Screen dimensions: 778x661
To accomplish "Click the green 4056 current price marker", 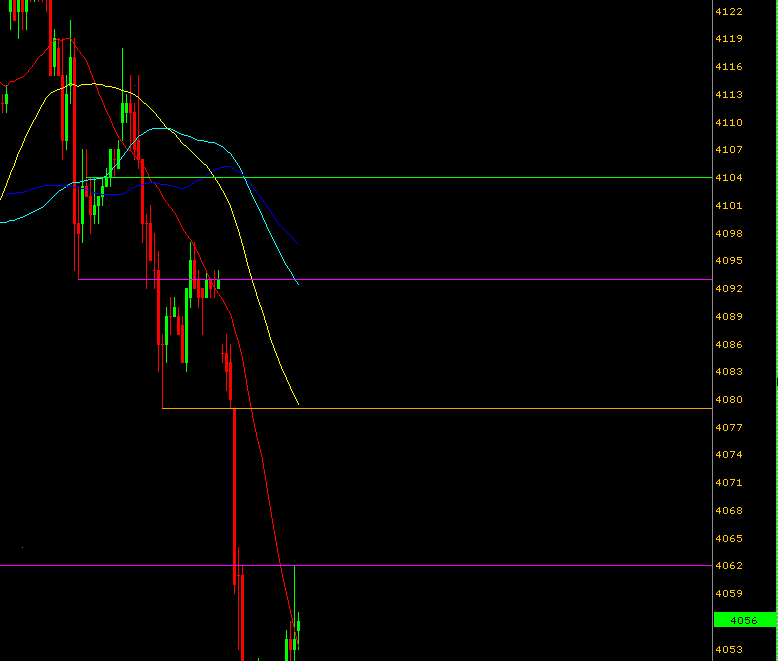I will click(745, 620).
